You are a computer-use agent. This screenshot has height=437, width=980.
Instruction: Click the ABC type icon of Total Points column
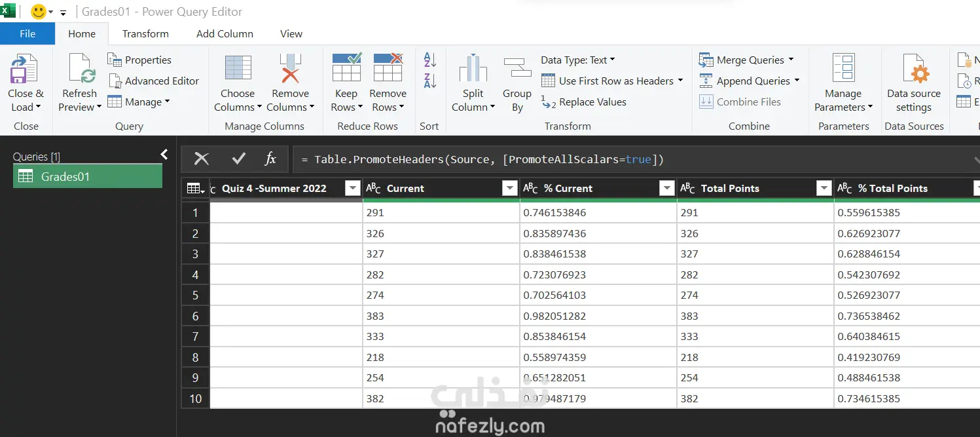[x=687, y=189]
